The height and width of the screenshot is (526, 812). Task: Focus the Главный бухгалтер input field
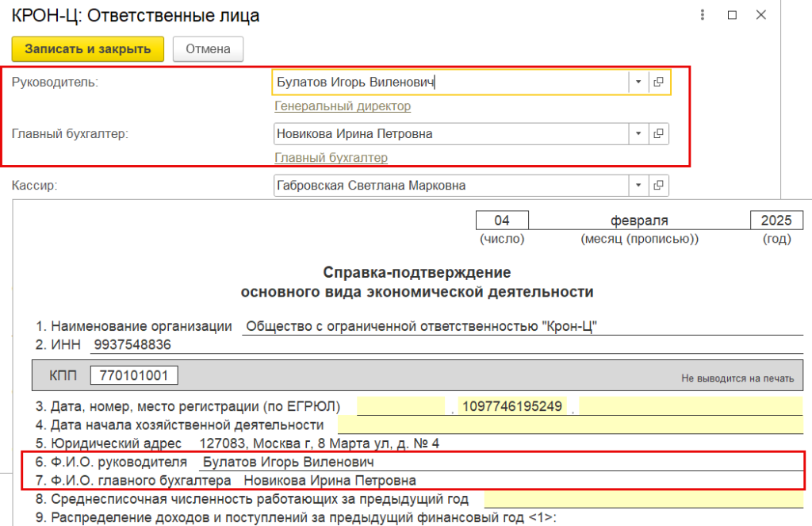coord(450,134)
